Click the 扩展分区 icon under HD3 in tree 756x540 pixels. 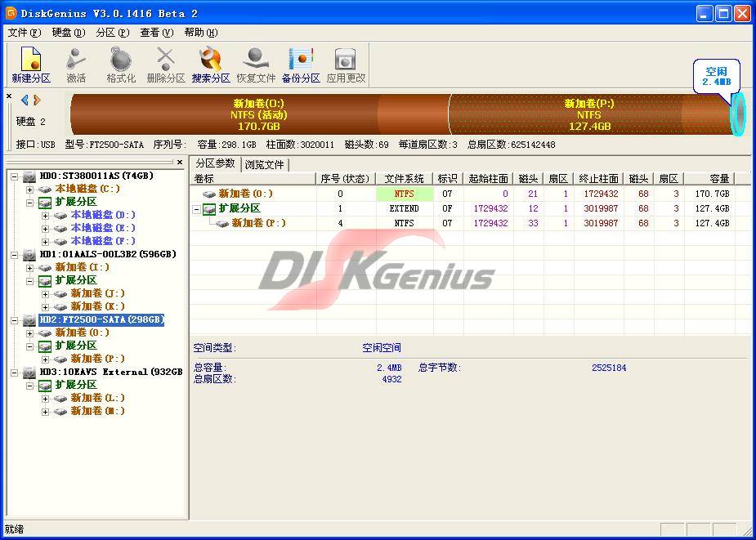[x=45, y=386]
